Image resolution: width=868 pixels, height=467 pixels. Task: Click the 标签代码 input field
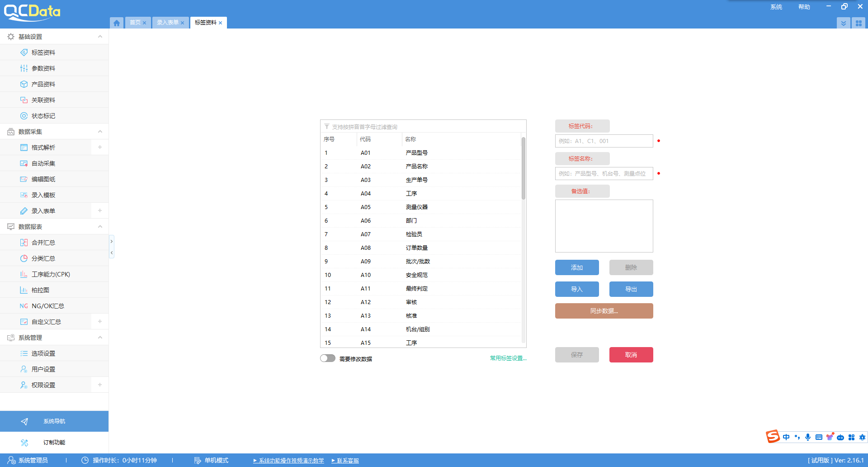604,141
